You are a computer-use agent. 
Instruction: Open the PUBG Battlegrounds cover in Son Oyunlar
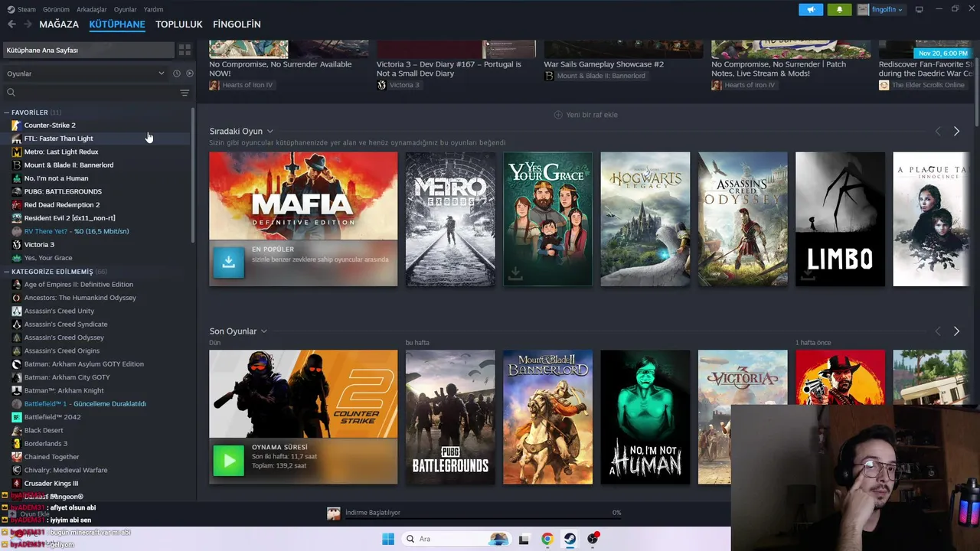(x=450, y=417)
